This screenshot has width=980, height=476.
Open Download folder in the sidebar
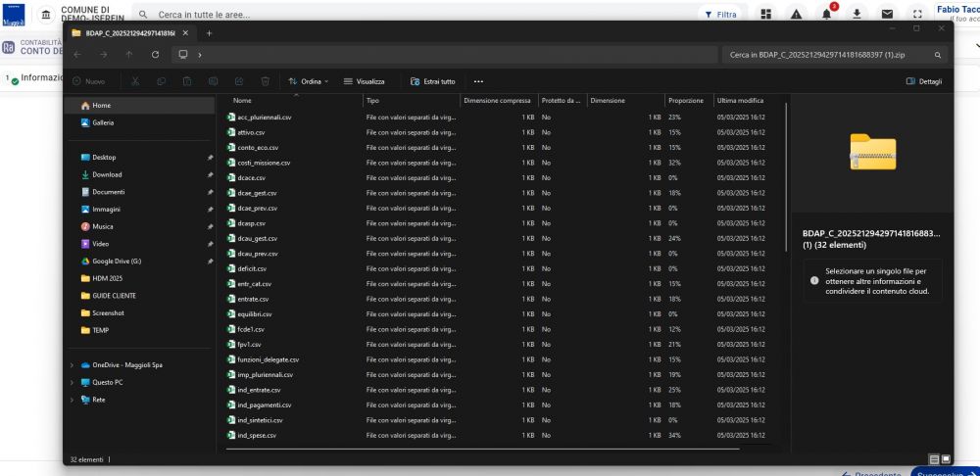coord(140,175)
